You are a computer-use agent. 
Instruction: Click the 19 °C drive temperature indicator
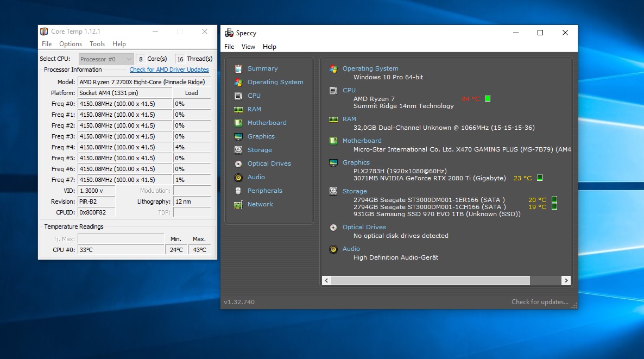(554, 206)
